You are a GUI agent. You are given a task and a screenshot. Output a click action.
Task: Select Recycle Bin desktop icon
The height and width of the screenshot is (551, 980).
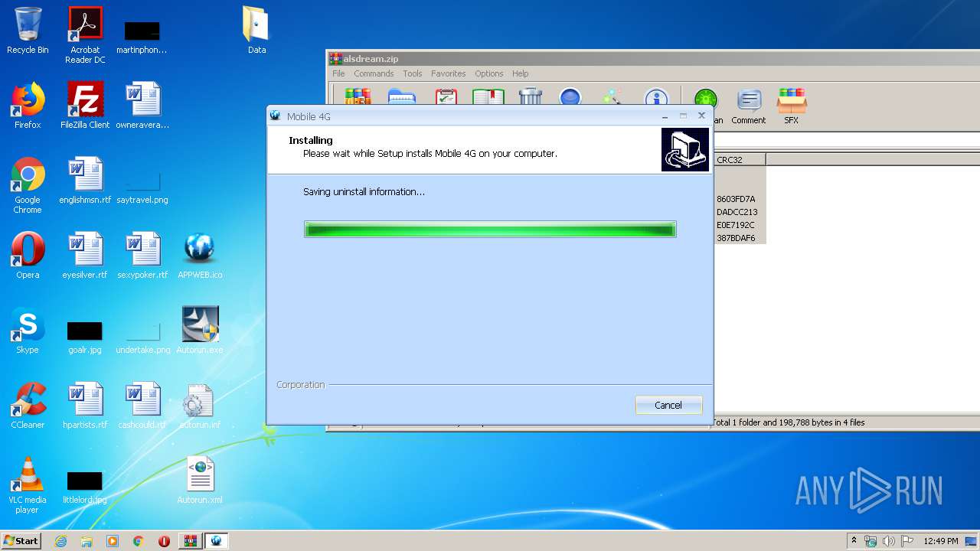(28, 31)
